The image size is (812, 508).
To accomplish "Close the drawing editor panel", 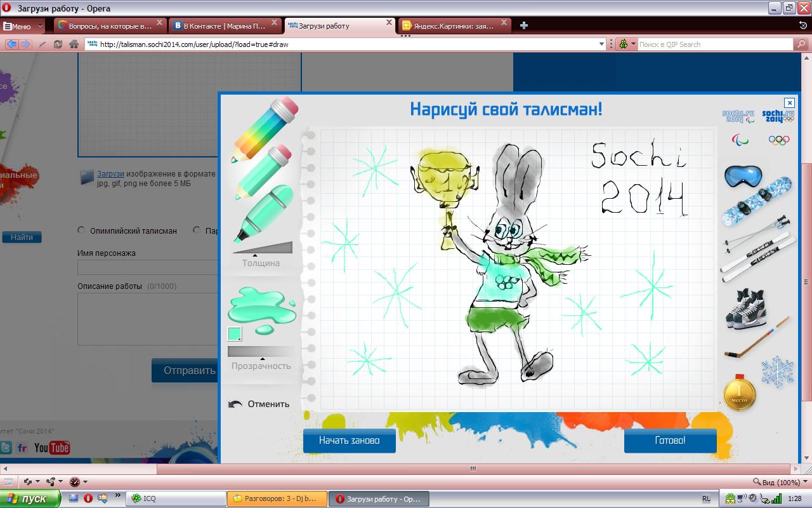I will coord(789,103).
